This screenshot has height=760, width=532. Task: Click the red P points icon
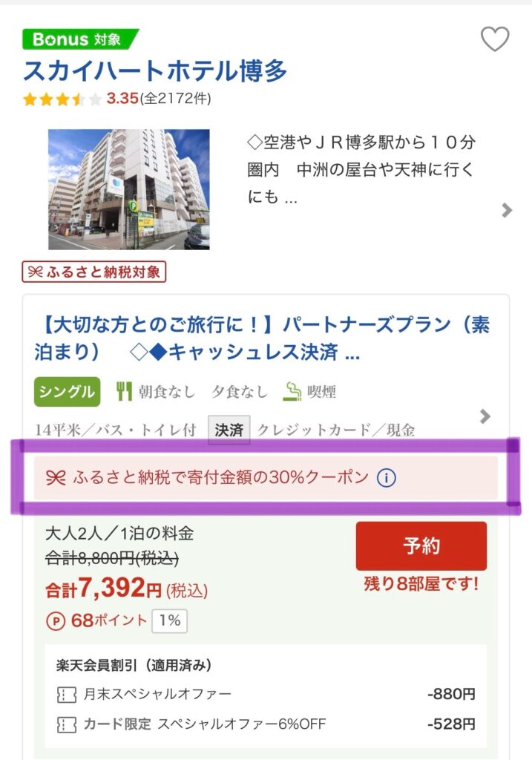(55, 621)
